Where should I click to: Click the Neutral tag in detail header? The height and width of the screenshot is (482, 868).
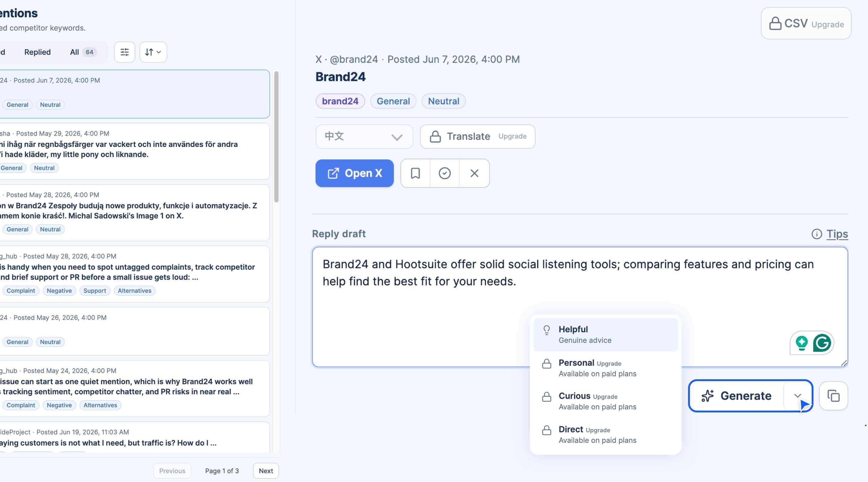pos(443,101)
